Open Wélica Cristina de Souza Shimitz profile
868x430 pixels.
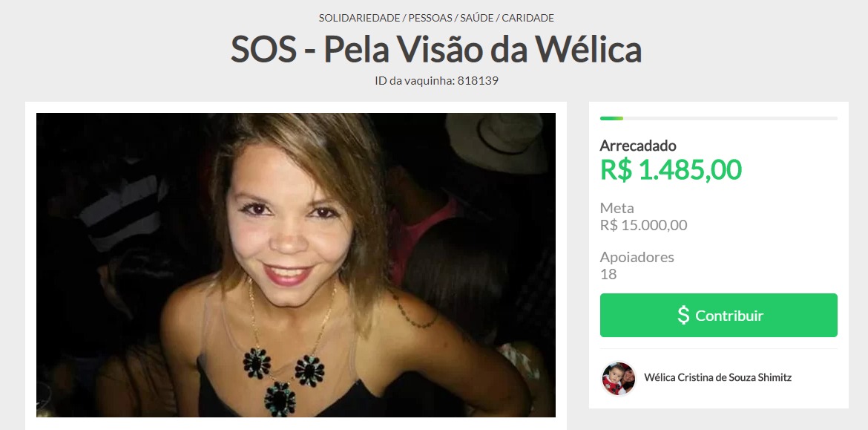point(717,377)
